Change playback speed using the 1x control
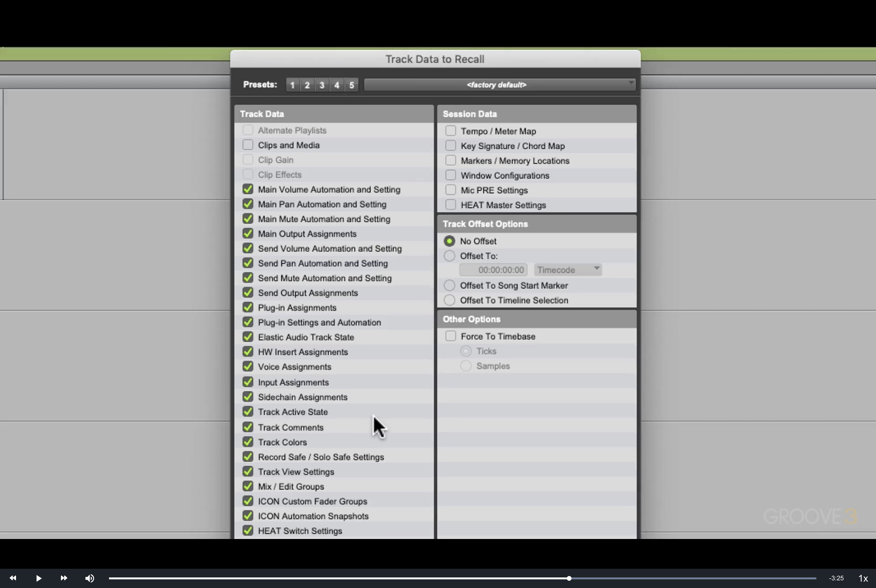 tap(863, 578)
